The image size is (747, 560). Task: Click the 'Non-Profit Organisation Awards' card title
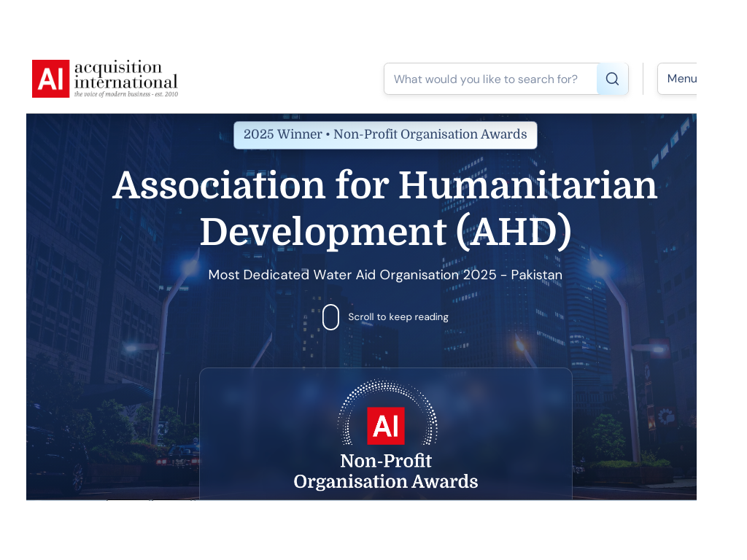click(x=385, y=471)
